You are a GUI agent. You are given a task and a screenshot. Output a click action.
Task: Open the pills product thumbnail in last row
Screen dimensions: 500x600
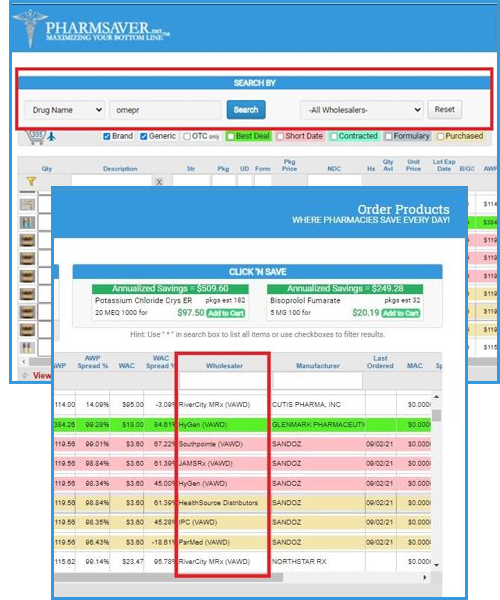click(x=28, y=347)
